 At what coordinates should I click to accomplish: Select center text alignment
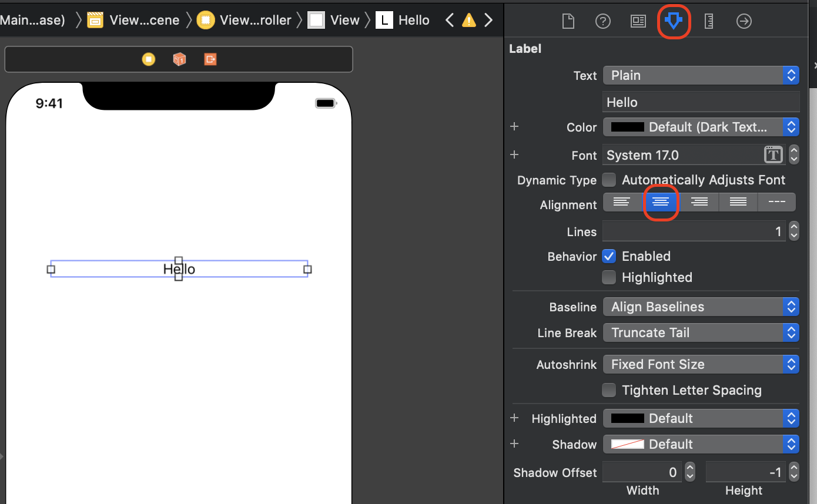(661, 202)
